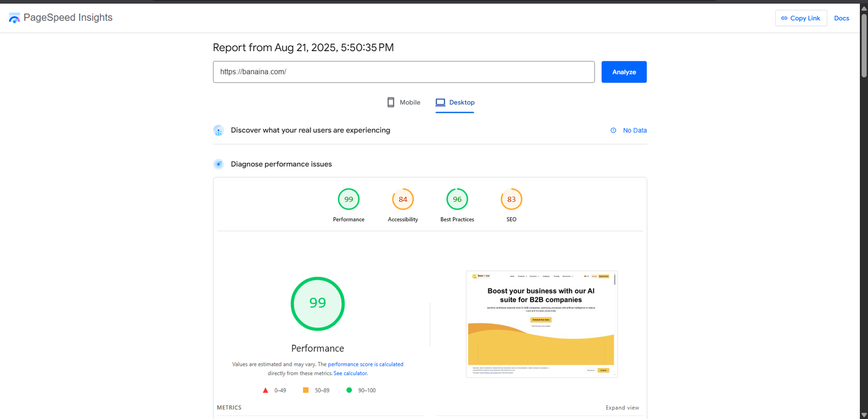Click the PageSpeed Insights logo icon
The height and width of the screenshot is (419, 868).
[14, 18]
